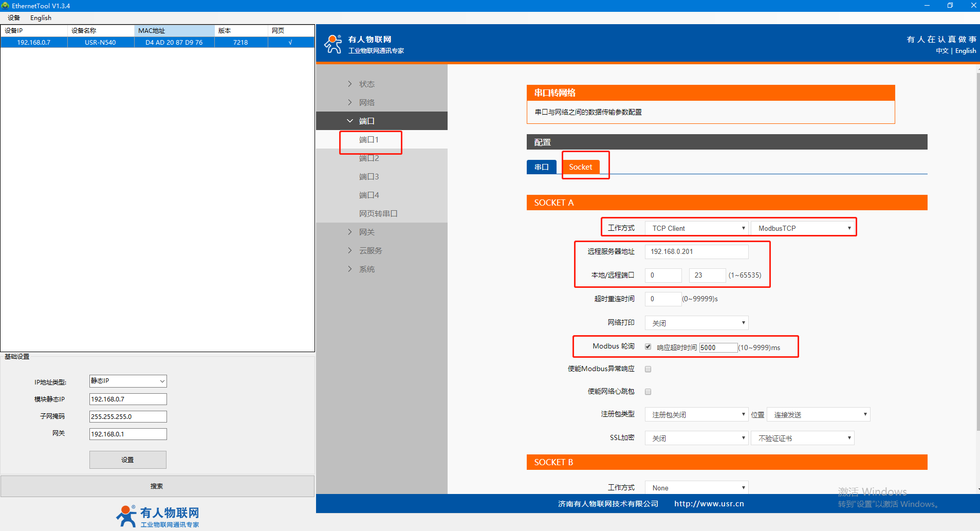The image size is (980, 531).
Task: Click the 搜索 button
Action: coord(157,486)
